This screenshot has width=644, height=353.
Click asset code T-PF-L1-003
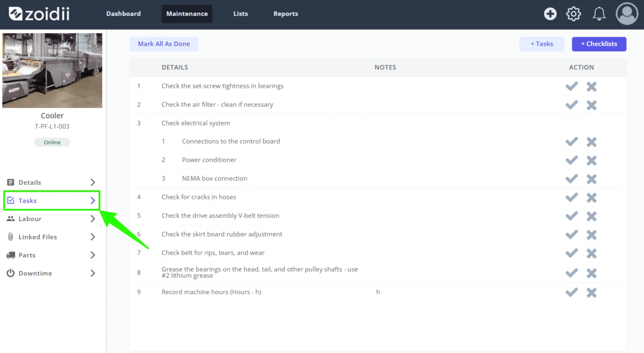(52, 126)
